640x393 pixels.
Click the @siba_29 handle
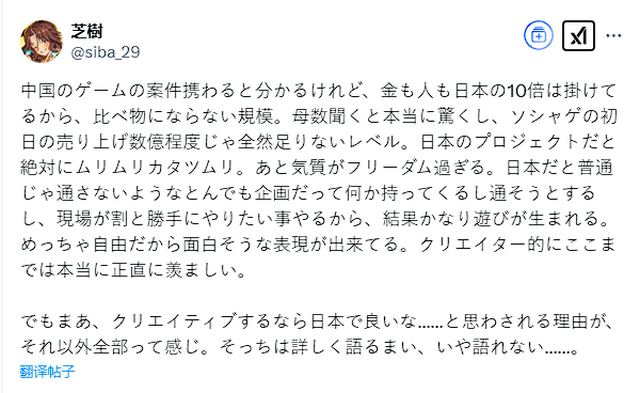click(x=105, y=52)
